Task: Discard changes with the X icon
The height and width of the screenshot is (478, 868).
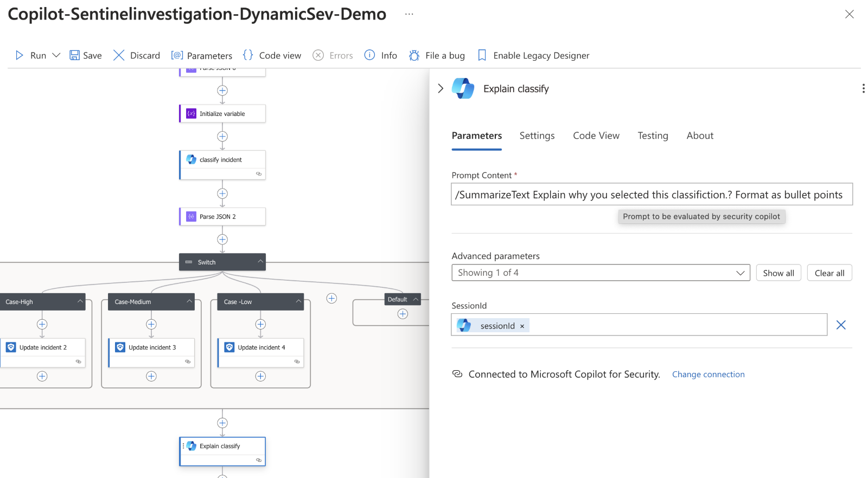Action: pyautogui.click(x=119, y=55)
